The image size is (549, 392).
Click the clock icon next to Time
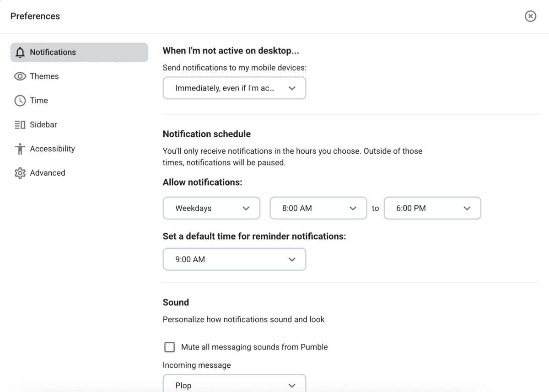tap(20, 101)
